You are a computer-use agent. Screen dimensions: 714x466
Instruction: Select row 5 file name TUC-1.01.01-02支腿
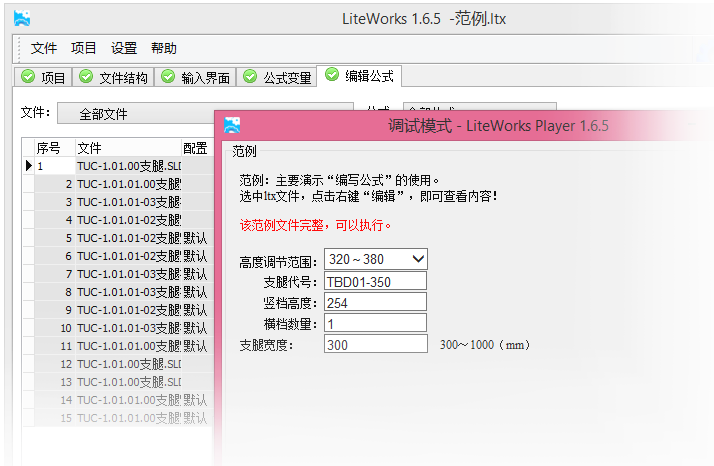(x=128, y=238)
